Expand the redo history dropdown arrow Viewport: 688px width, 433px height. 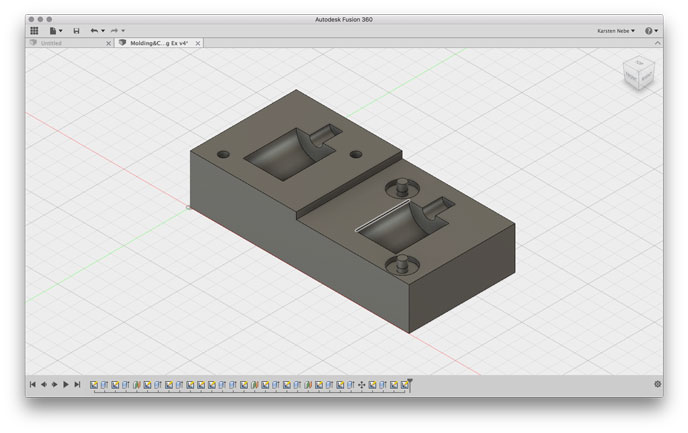[123, 31]
